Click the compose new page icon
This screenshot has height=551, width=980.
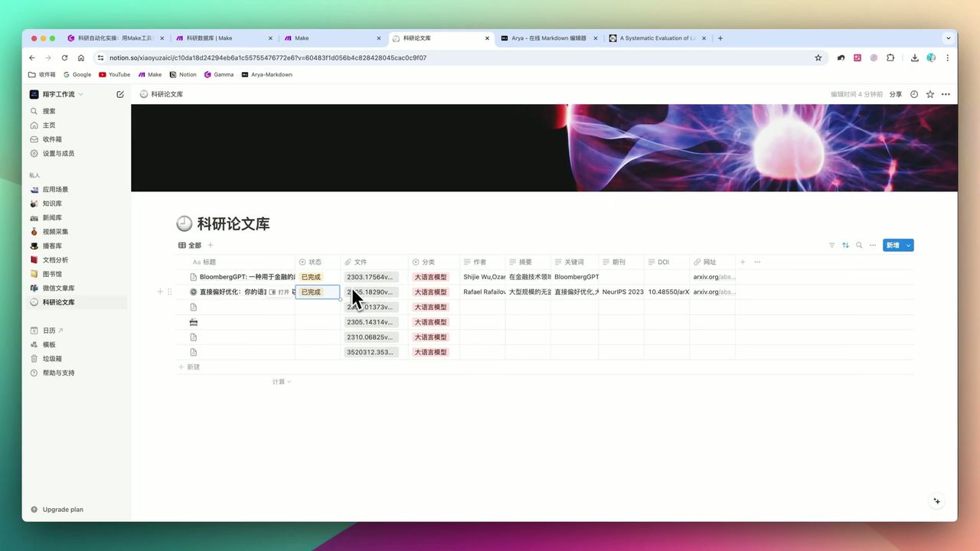click(120, 93)
